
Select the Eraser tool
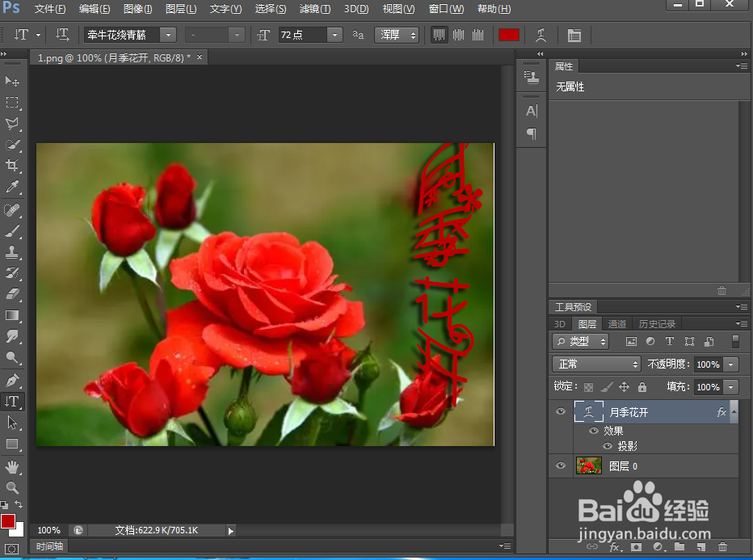pyautogui.click(x=12, y=294)
